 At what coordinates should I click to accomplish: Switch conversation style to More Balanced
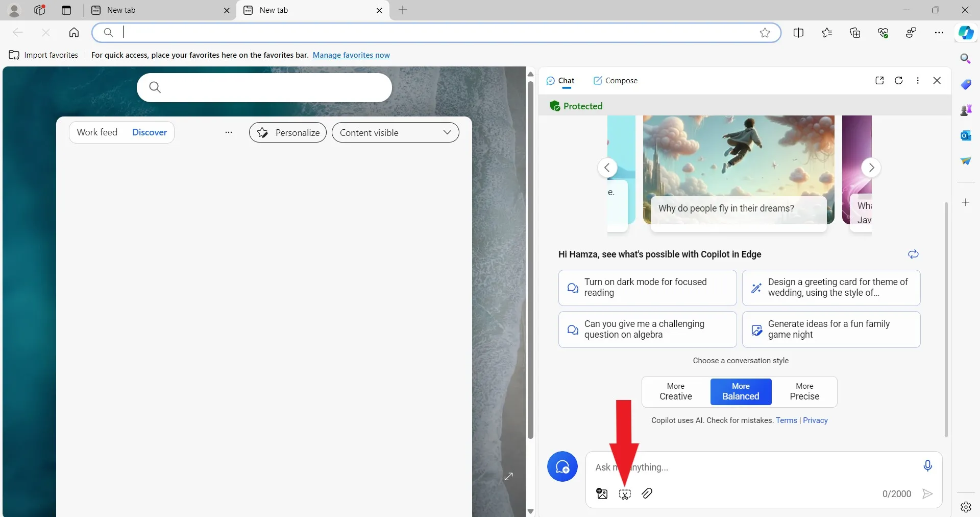[741, 392]
